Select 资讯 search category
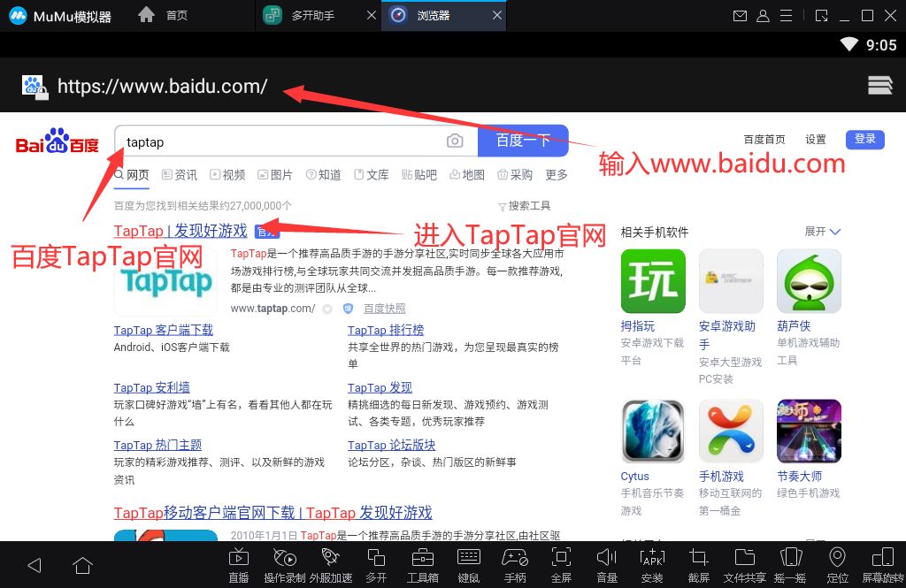 [x=180, y=174]
